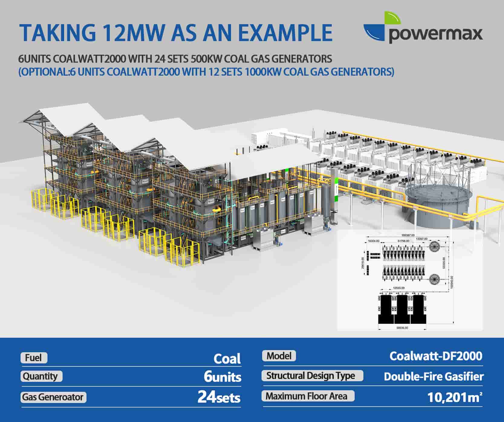Image resolution: width=504 pixels, height=422 pixels.
Task: Select the Structural Design Type label
Action: (312, 375)
